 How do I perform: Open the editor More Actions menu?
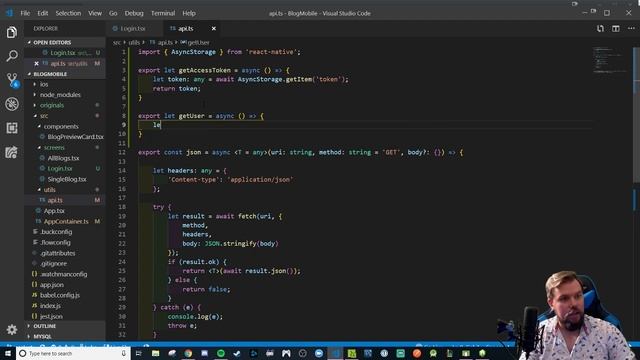631,29
